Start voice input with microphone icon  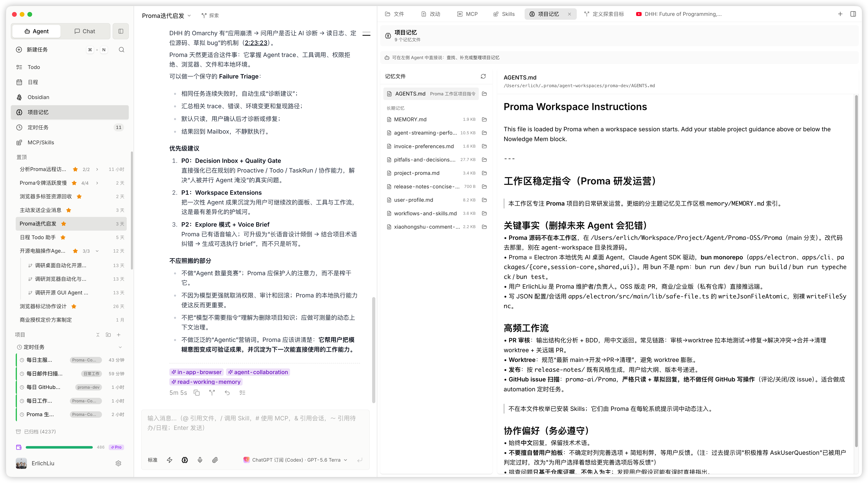[200, 460]
